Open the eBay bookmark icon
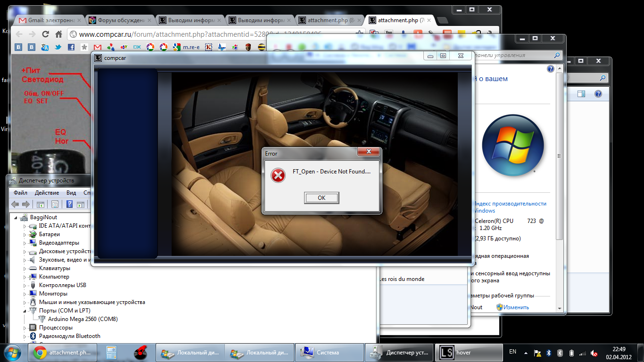The image size is (644, 362). click(124, 47)
